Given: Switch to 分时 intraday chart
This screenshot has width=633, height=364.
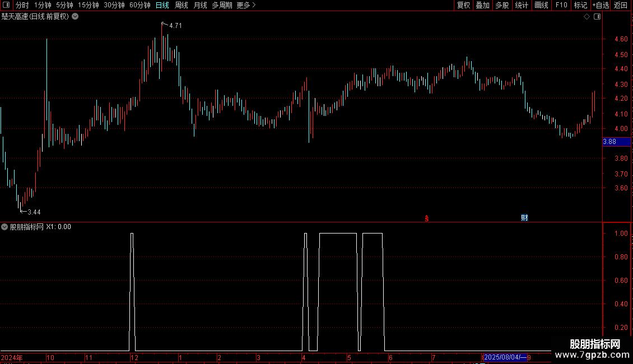Looking at the screenshot, I should [x=22, y=5].
